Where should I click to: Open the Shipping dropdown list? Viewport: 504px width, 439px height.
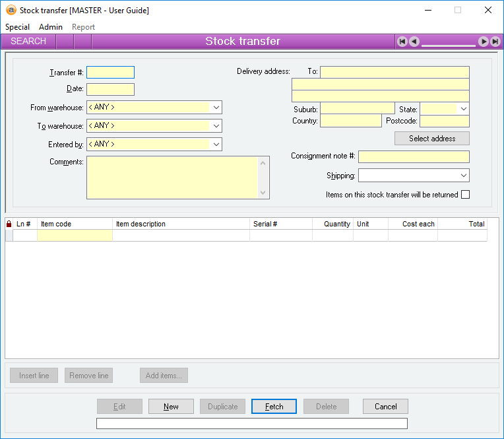(463, 176)
